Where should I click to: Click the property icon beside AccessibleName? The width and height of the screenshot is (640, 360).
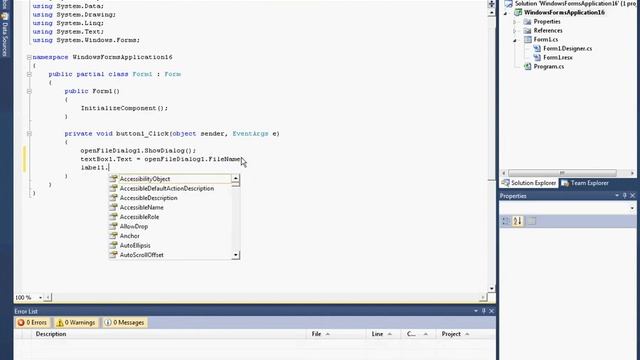pos(113,207)
